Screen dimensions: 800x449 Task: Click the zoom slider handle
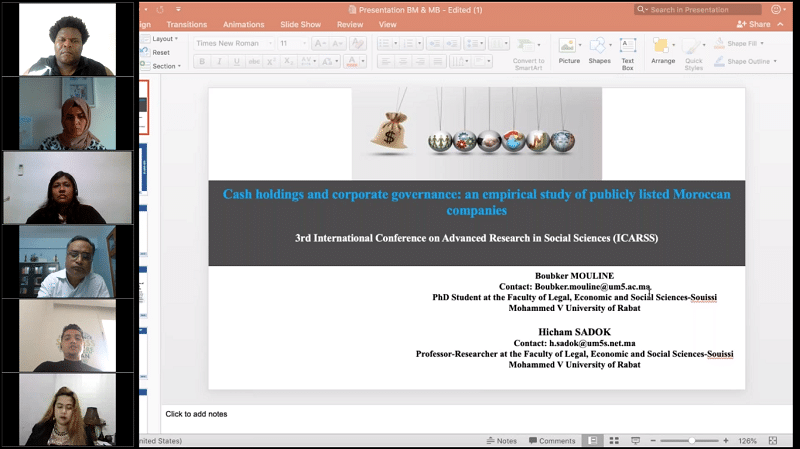click(x=692, y=440)
